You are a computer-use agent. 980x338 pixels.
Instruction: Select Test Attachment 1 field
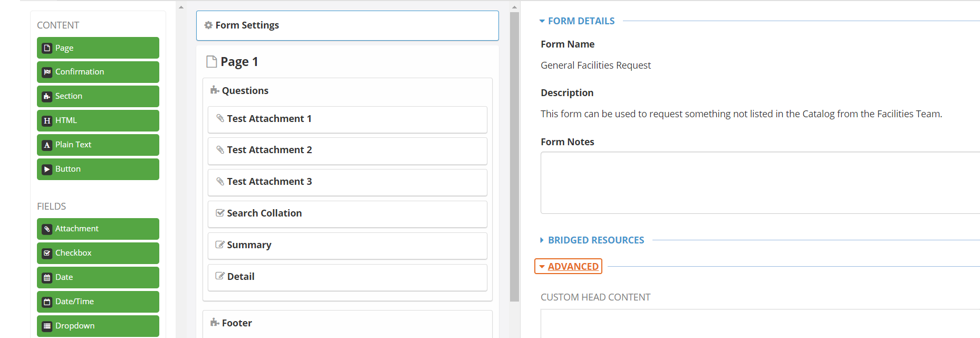(x=348, y=119)
